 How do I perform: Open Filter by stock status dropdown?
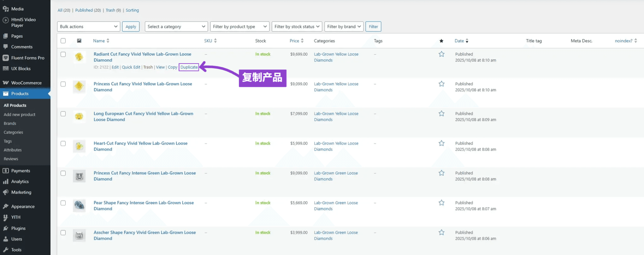[x=297, y=27]
